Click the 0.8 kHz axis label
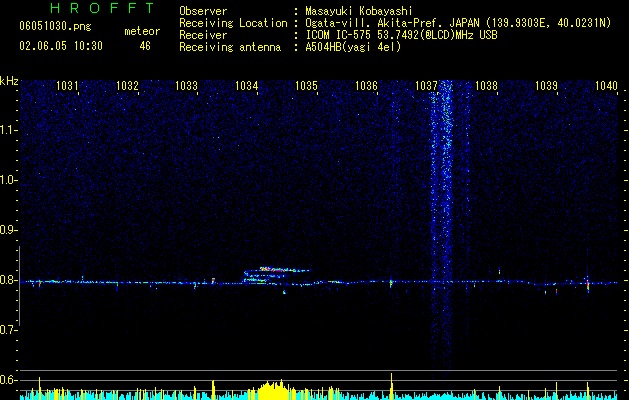Screen dimensions: 629x400 point(8,280)
